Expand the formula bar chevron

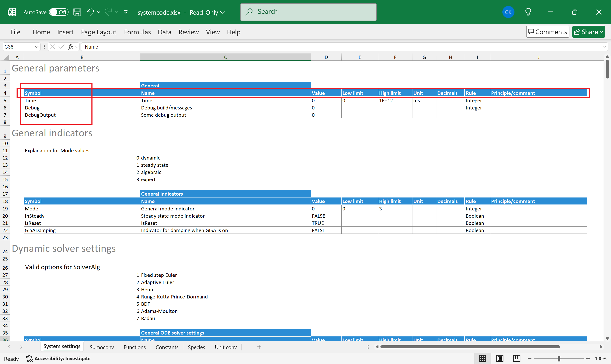[x=604, y=46]
